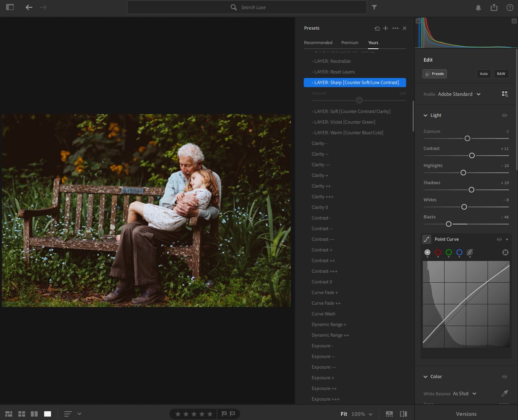Viewport: 518px width, 420px height.
Task: Select the white balance eyedropper
Action: [x=505, y=393]
